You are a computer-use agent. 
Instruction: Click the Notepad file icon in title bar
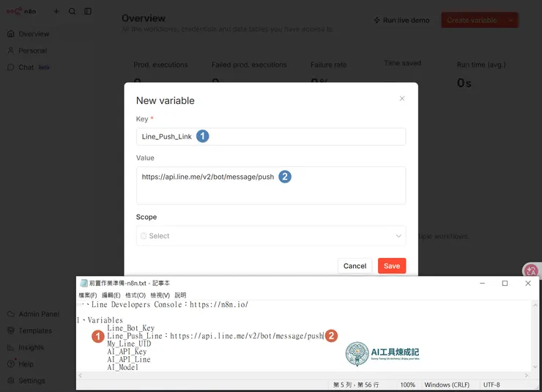click(83, 283)
